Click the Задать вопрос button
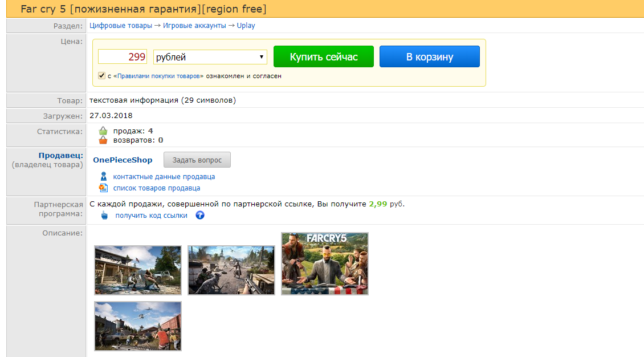 (197, 160)
